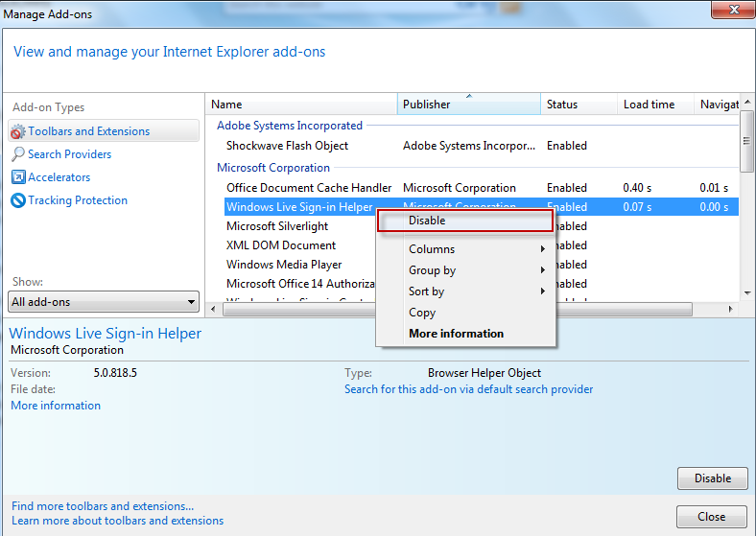Click the Close button
Screen dimensions: 756x536
[712, 517]
